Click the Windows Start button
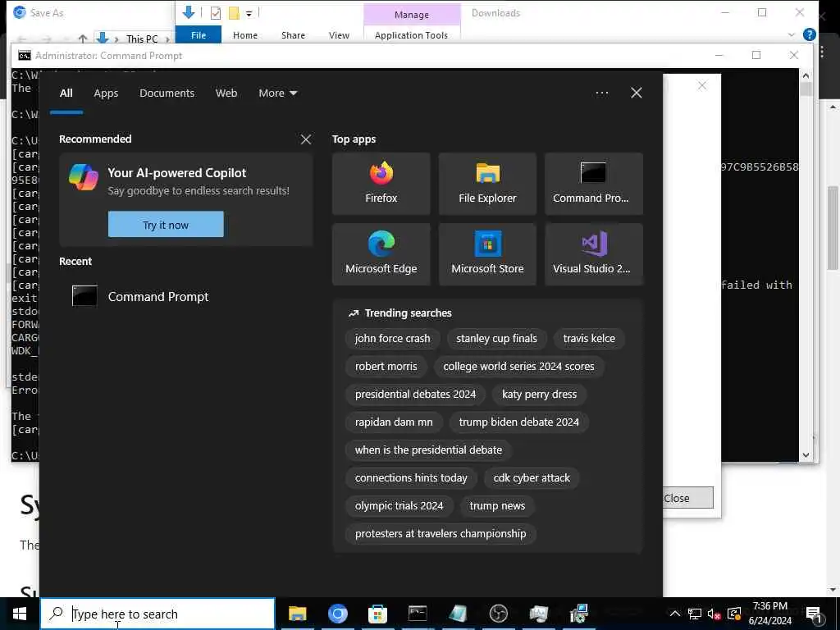This screenshot has width=840, height=630. [20, 614]
